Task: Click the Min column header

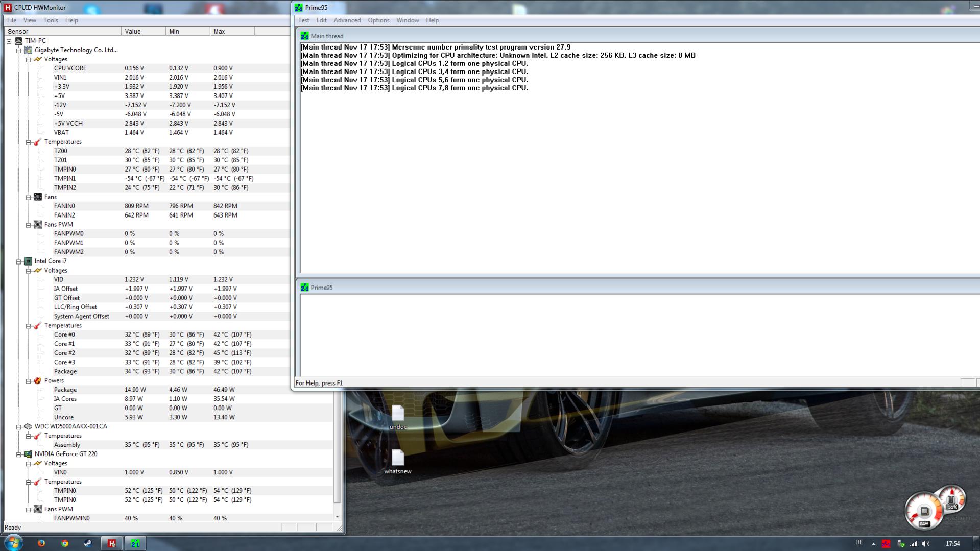Action: point(188,32)
